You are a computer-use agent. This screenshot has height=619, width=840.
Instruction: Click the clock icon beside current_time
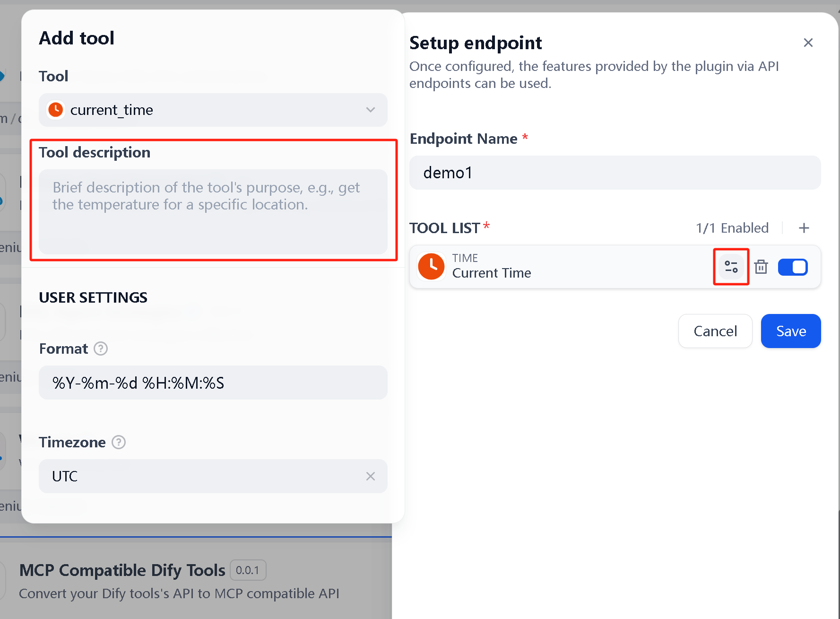pyautogui.click(x=56, y=110)
